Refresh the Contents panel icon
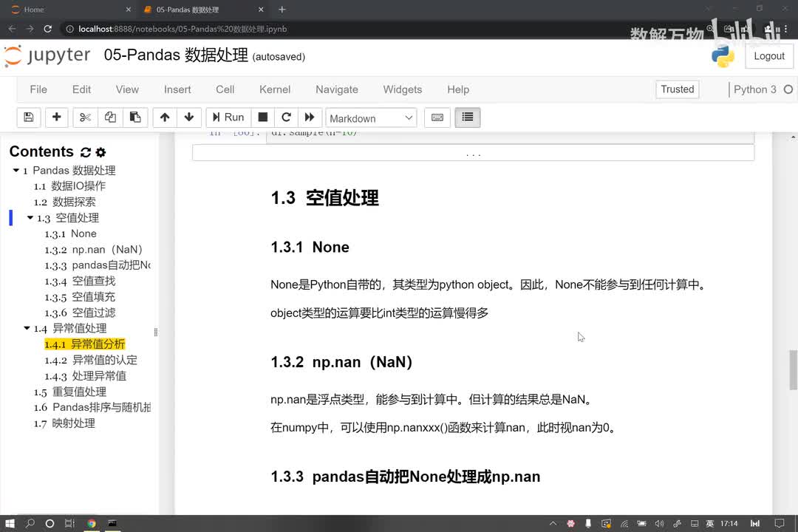 [x=86, y=152]
